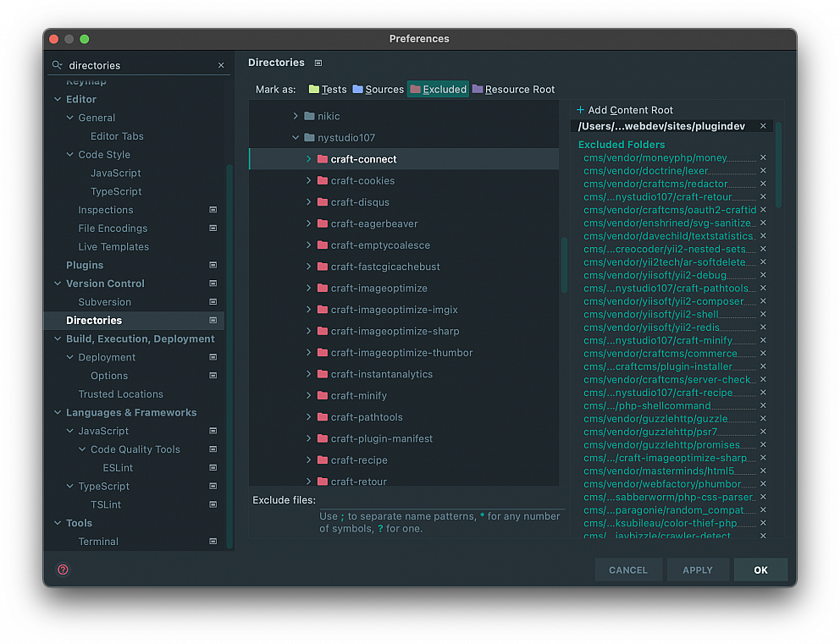Expand the craft-connect folder
The image size is (840, 644).
coord(308,159)
